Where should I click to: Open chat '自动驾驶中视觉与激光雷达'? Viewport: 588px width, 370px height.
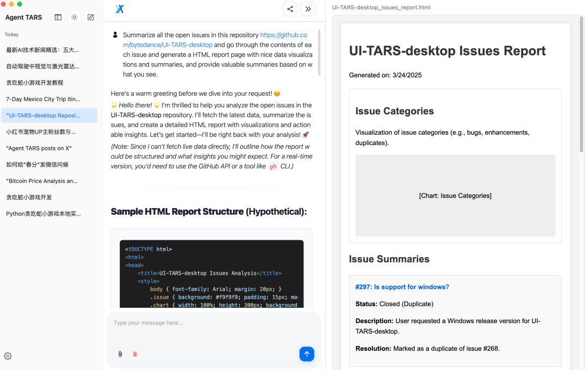click(x=49, y=66)
